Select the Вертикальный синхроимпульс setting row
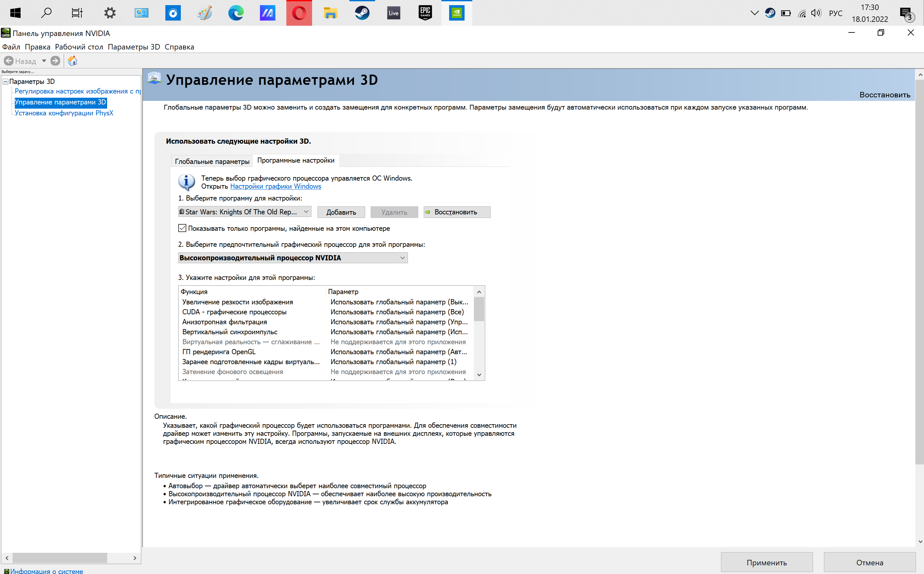924x574 pixels. coord(230,332)
